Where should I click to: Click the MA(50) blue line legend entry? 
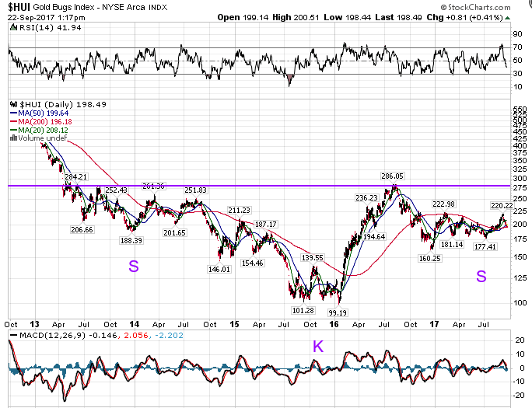coord(30,113)
